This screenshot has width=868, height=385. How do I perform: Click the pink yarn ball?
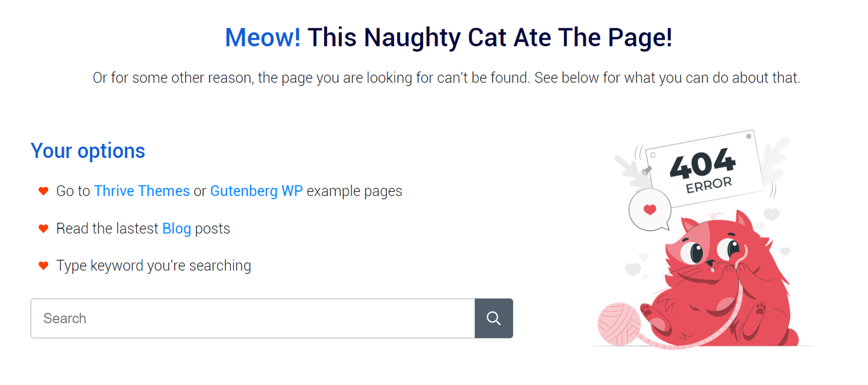(x=619, y=324)
